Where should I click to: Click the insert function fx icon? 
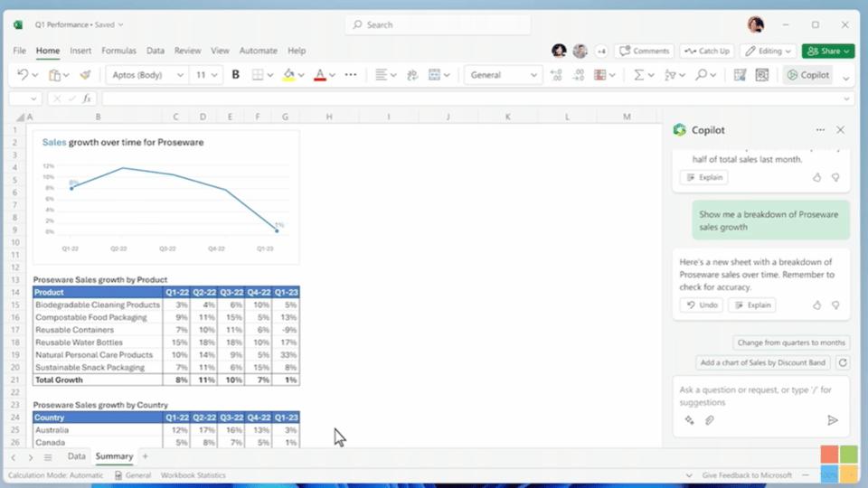87,99
